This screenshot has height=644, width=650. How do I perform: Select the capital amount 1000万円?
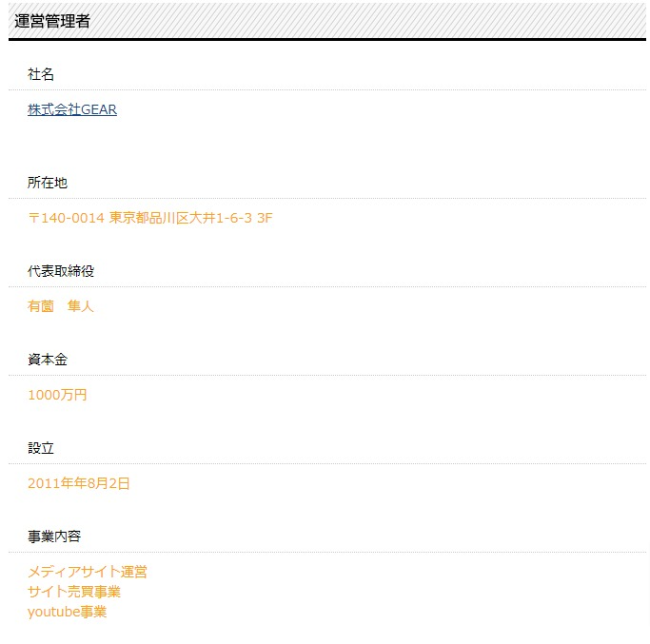[57, 395]
